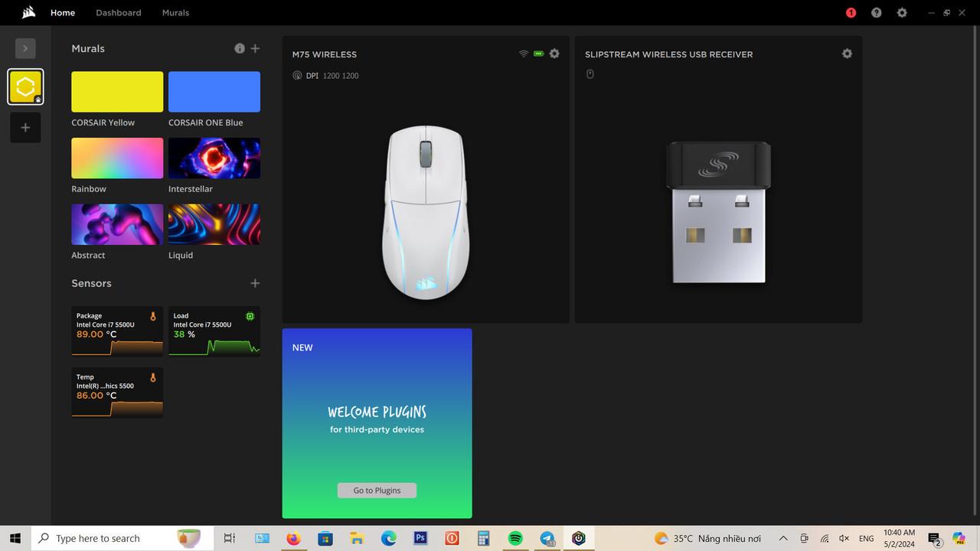This screenshot has height=551, width=980.
Task: Open iCUE global settings gear
Action: [902, 13]
